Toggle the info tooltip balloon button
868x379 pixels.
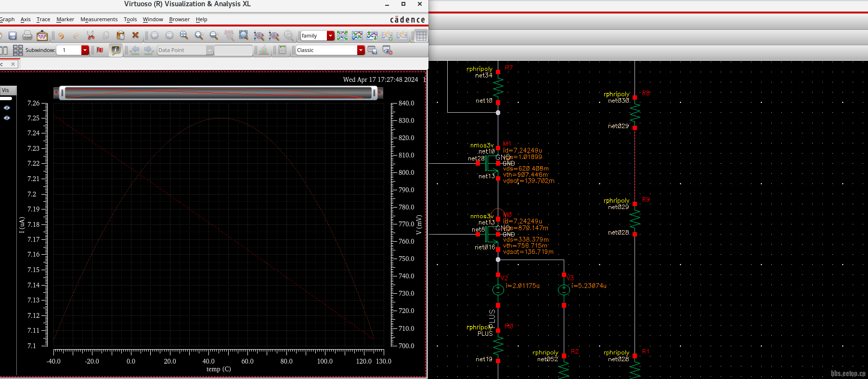(116, 50)
